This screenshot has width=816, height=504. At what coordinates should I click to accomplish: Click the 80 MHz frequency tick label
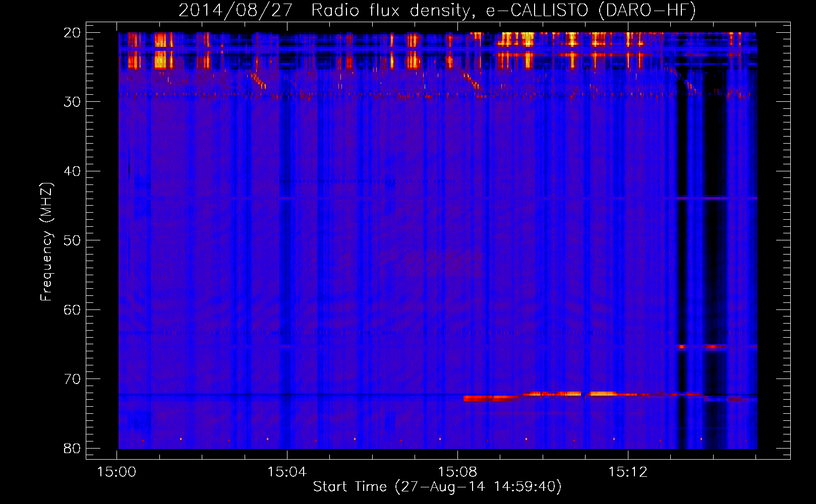(72, 448)
